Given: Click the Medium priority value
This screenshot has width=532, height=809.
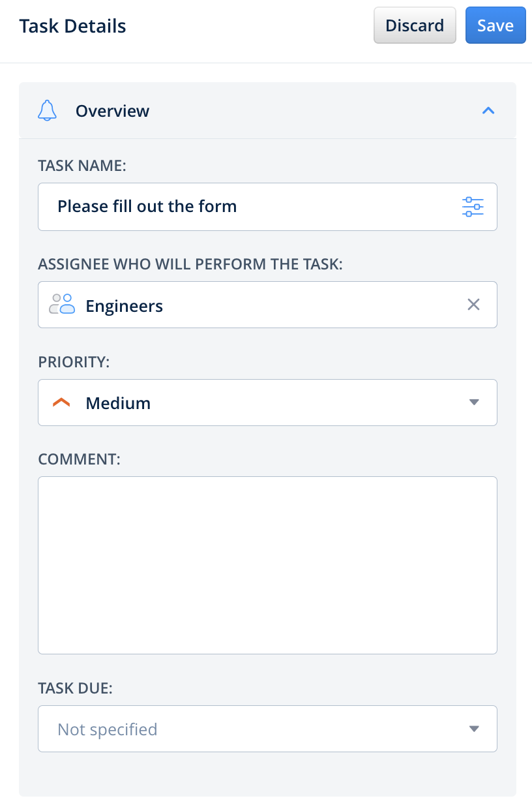Looking at the screenshot, I should [119, 403].
